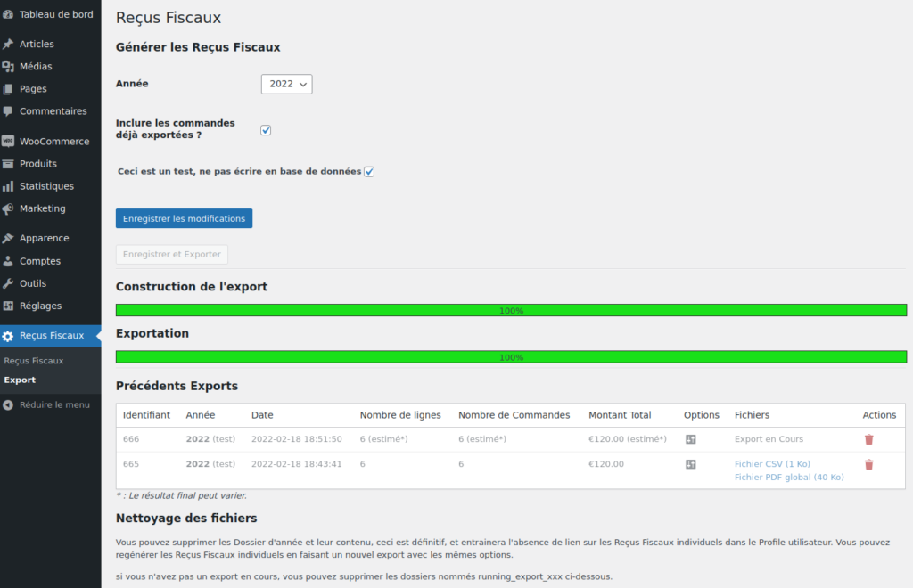The image size is (913, 588).
Task: Click the Apparence paintbrush icon
Action: [x=8, y=238]
